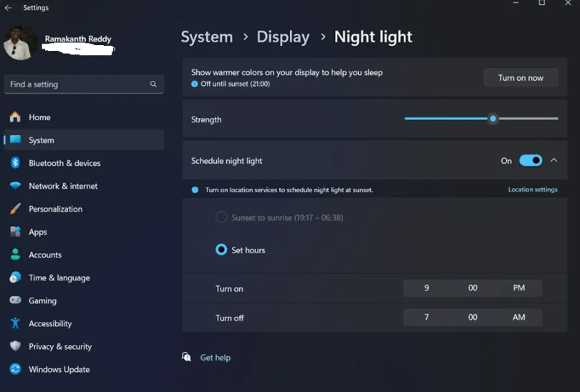
Task: Click the Get help link
Action: click(x=216, y=357)
